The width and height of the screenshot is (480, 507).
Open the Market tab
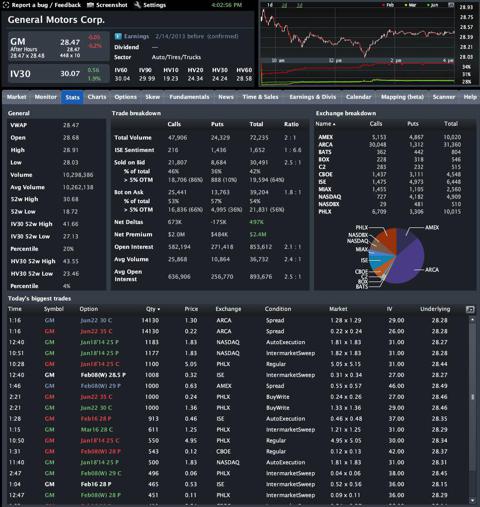tap(16, 97)
